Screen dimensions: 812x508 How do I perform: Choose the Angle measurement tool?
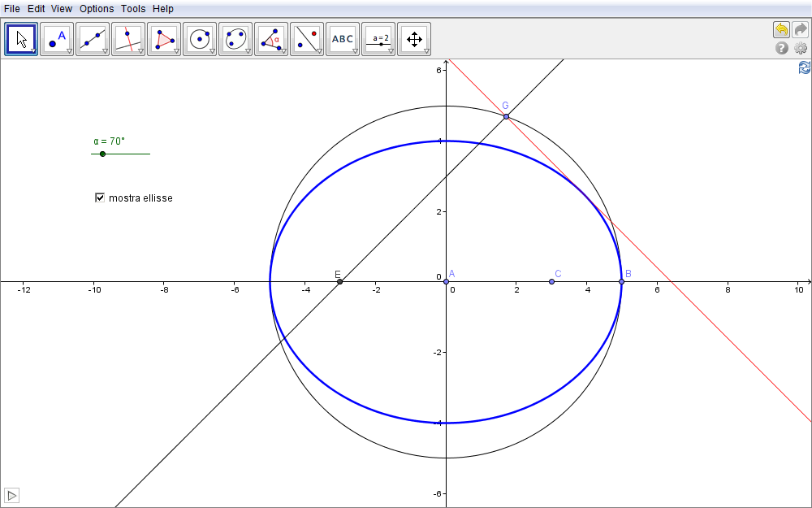(x=271, y=39)
